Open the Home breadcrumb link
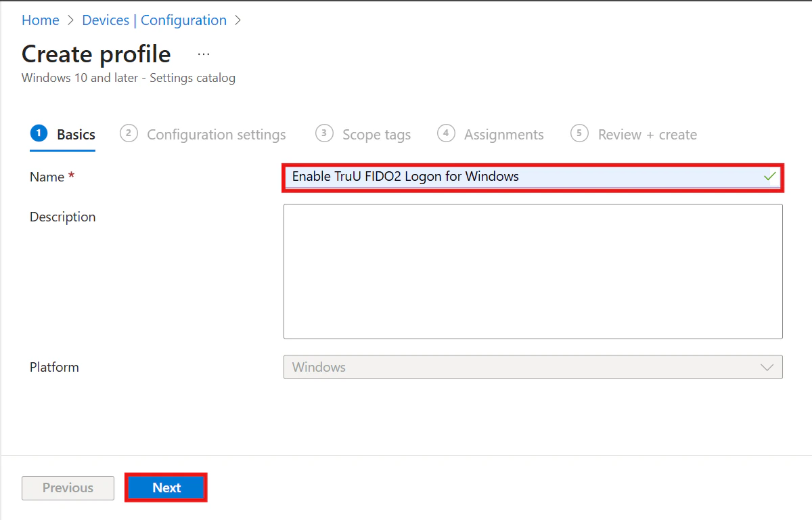Screen dimensions: 812x520 41,20
